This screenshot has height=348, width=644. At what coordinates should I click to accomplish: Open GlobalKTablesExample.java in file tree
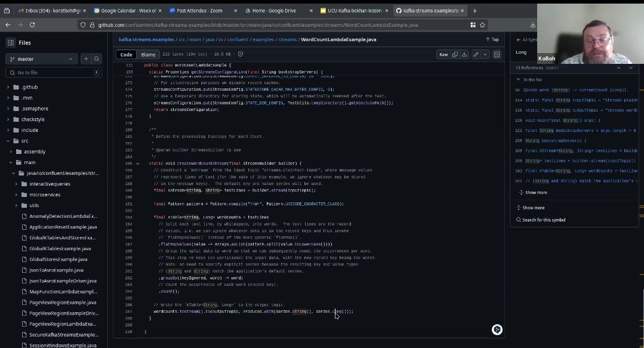(60, 248)
